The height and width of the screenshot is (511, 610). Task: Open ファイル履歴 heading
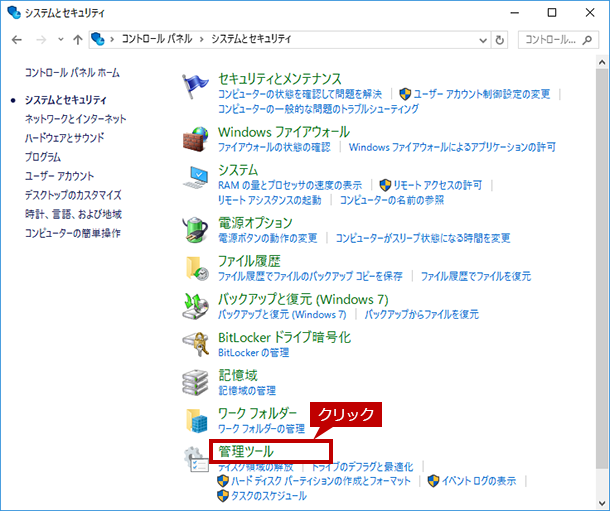pos(249,261)
